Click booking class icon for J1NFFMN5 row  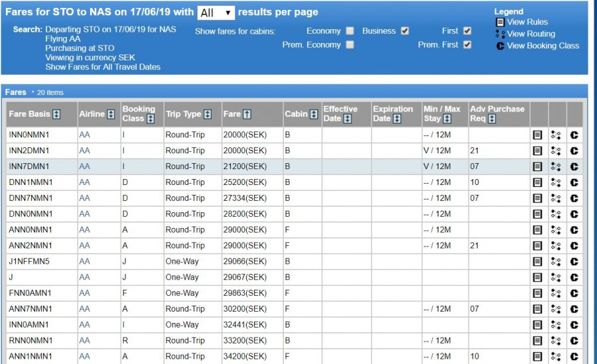pos(574,261)
